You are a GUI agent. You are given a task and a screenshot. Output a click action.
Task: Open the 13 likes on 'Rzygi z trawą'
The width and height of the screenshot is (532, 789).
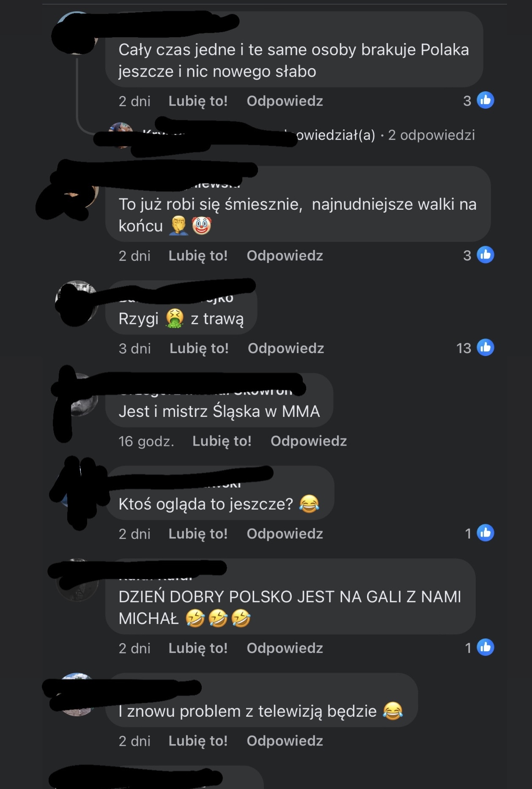coord(475,348)
